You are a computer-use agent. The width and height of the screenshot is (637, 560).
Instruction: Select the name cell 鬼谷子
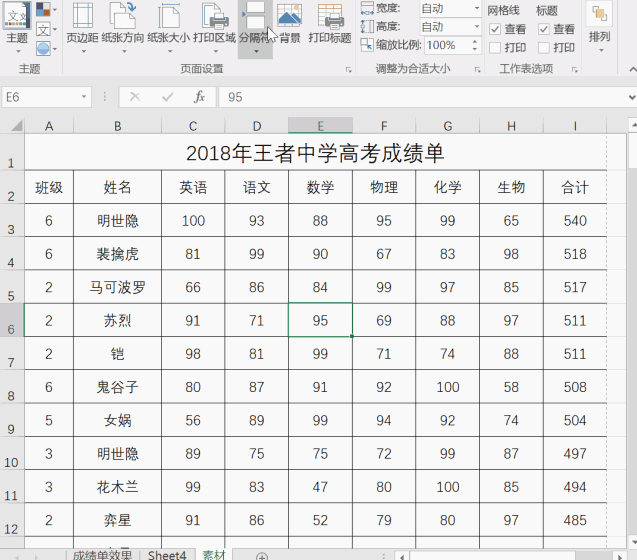click(x=117, y=386)
